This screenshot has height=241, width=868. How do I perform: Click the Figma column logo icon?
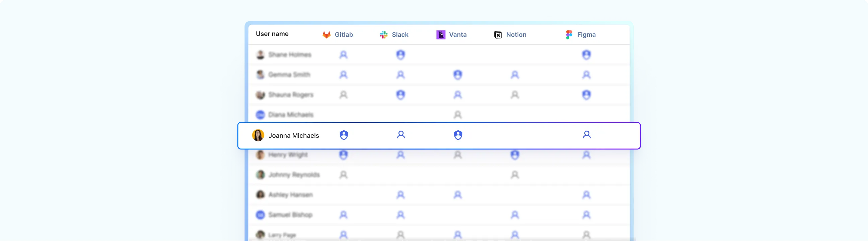pos(569,35)
